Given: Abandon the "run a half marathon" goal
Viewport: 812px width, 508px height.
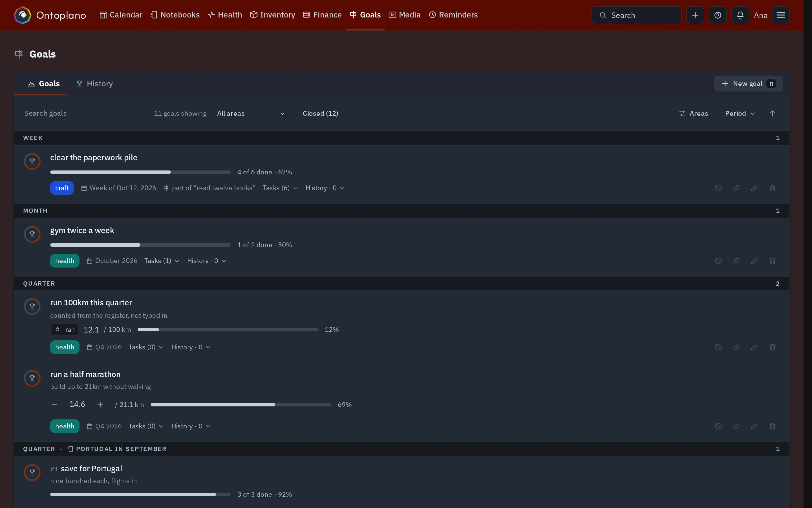Looking at the screenshot, I should (718, 426).
